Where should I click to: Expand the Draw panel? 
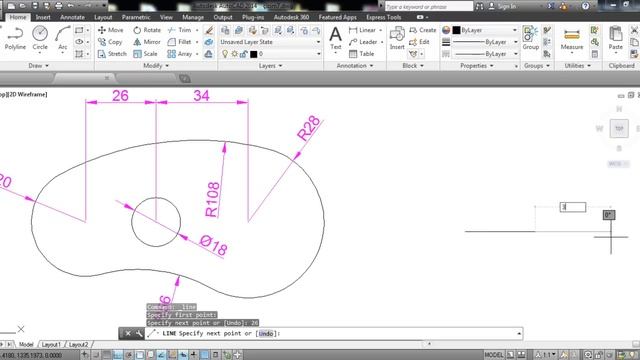[38, 66]
